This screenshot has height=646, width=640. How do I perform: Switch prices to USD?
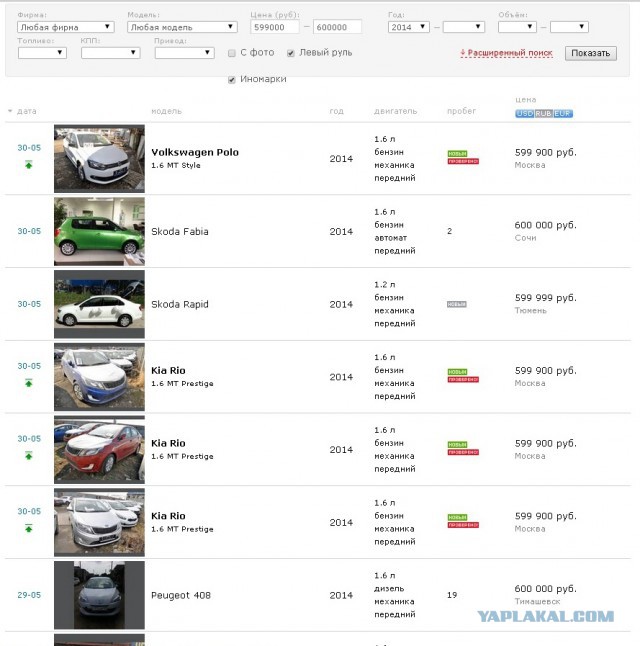[x=524, y=113]
